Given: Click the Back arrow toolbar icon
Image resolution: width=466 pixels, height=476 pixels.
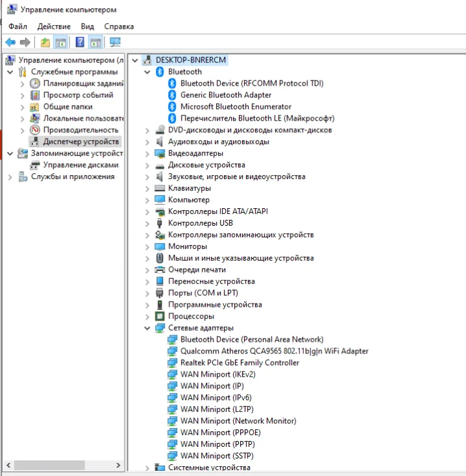Looking at the screenshot, I should click(x=10, y=42).
